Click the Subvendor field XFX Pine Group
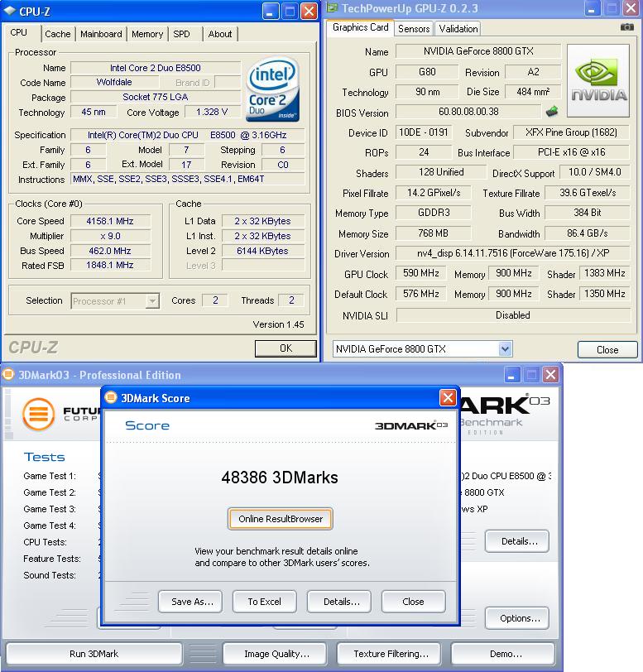Viewport: 643px width, 672px height. [x=571, y=132]
